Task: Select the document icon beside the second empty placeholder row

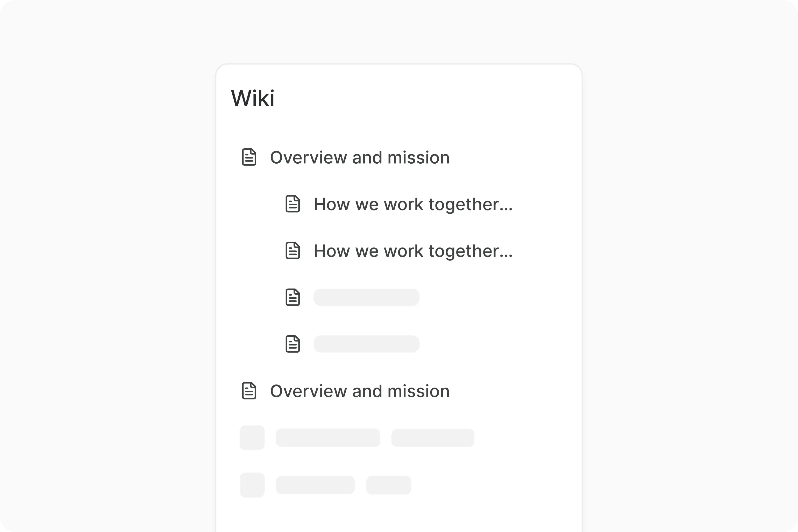Action: (292, 344)
